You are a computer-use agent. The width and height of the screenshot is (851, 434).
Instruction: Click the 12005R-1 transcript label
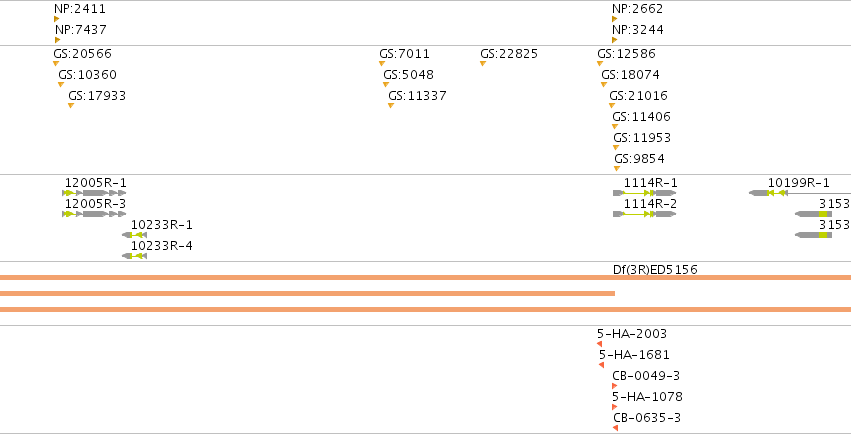click(x=96, y=183)
